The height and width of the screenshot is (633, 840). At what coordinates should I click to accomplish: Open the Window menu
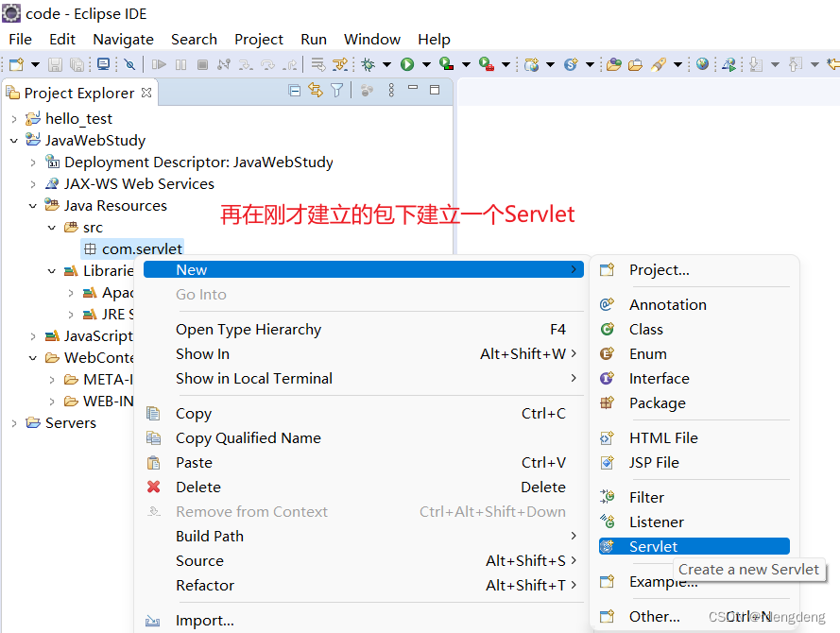click(371, 39)
